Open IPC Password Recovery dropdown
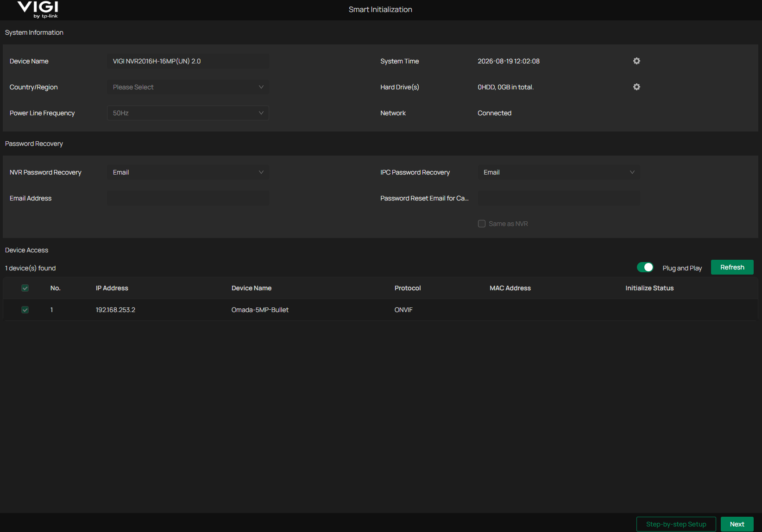Image resolution: width=762 pixels, height=532 pixels. coord(559,172)
